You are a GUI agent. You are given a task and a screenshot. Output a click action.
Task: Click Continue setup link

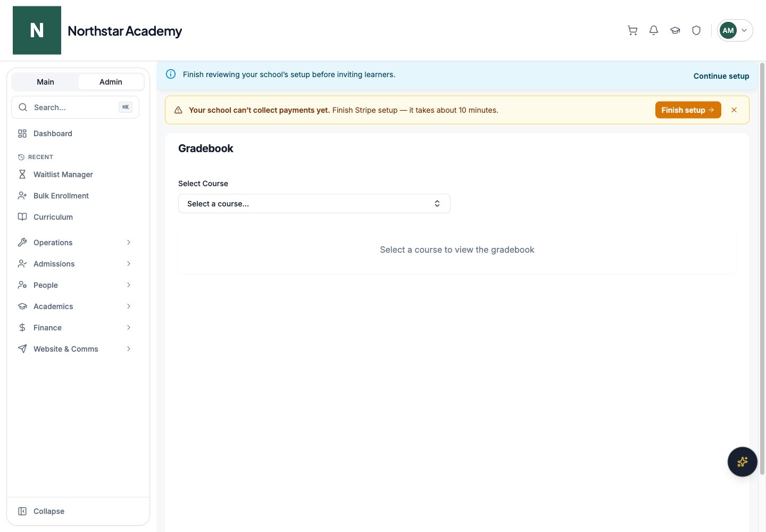click(721, 76)
